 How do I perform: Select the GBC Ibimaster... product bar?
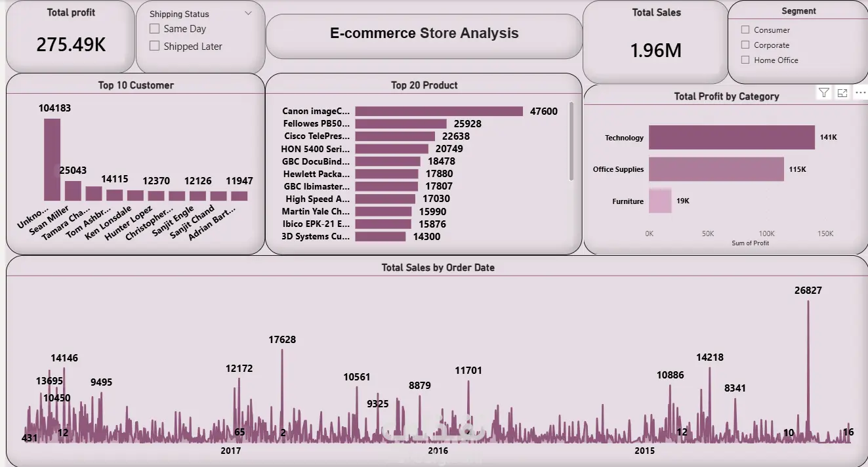pos(386,186)
